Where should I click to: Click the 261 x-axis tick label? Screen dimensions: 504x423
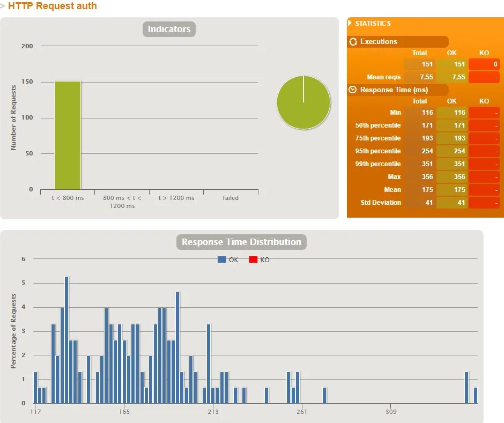coord(302,412)
